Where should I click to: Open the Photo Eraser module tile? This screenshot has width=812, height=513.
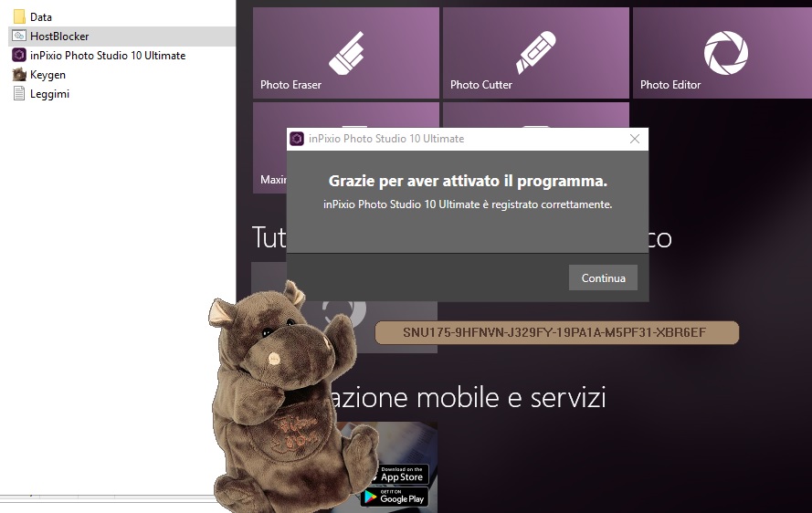(346, 53)
